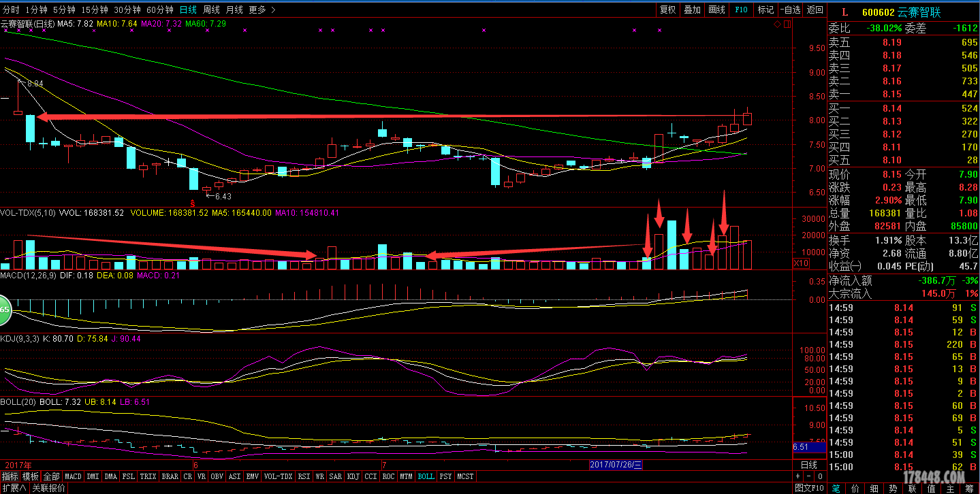Activate the 画线 drawing tool
The image size is (980, 494).
[x=717, y=10]
